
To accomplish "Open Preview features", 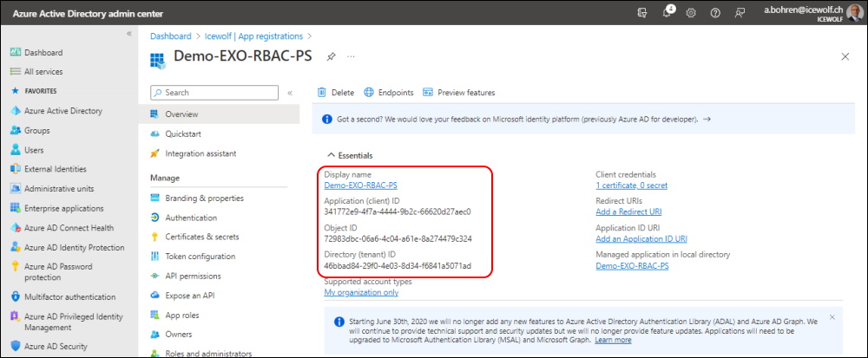I will click(x=459, y=92).
